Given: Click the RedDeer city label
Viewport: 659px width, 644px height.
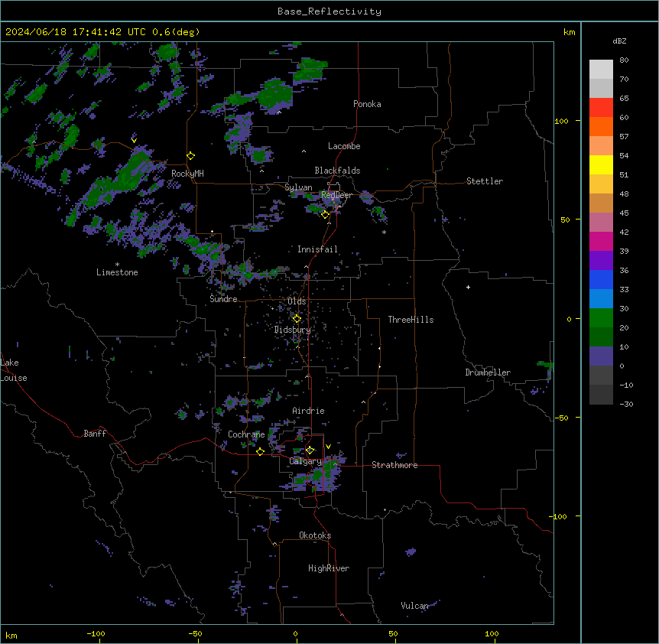Looking at the screenshot, I should [336, 195].
